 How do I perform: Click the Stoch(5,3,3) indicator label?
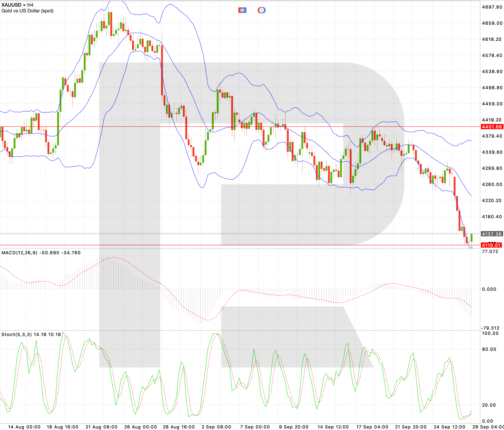[x=17, y=335]
